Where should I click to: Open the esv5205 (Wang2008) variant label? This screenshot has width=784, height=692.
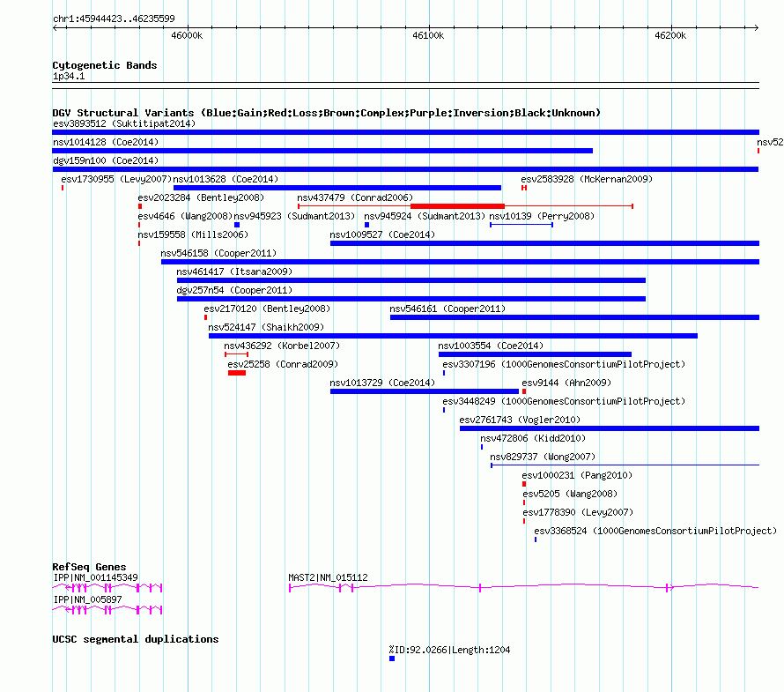tap(570, 494)
